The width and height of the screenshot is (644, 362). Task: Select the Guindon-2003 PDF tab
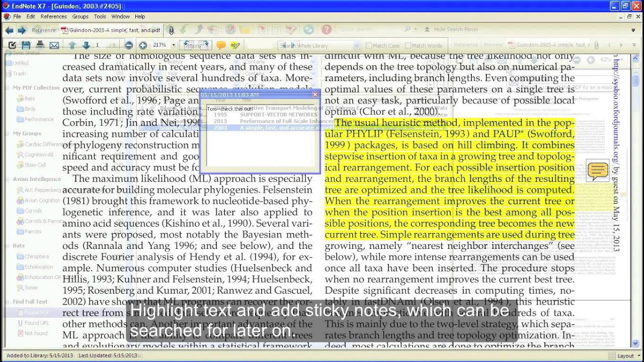click(x=111, y=30)
